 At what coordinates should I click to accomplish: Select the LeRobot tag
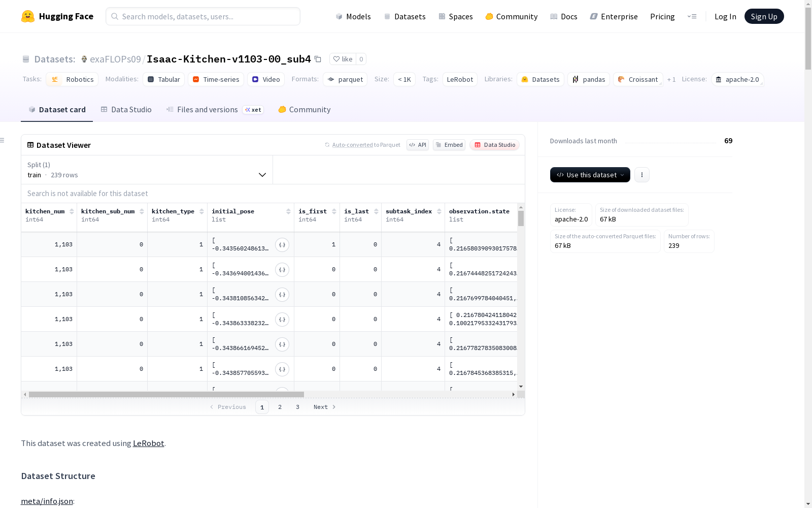pos(460,79)
